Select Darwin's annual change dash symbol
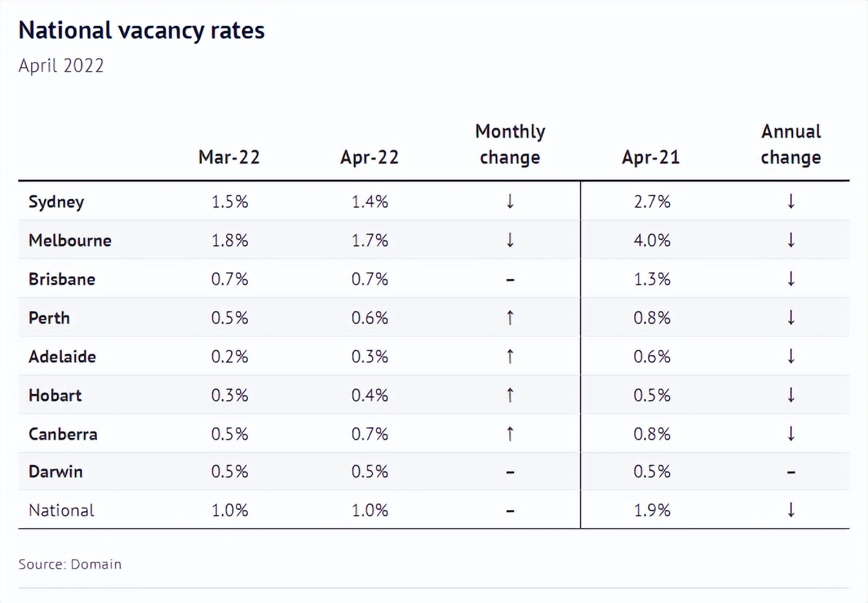The width and height of the screenshot is (868, 603). coord(791,473)
